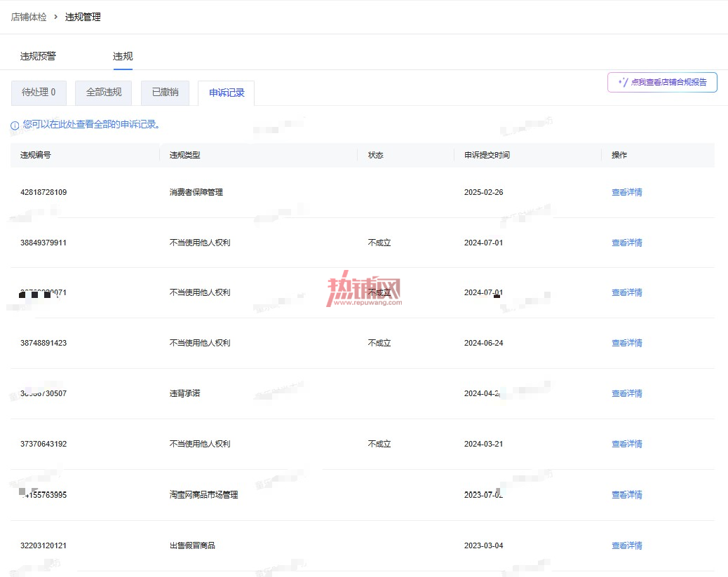728x577 pixels.
Task: Click the 违规编号 column header
Action: pyautogui.click(x=36, y=155)
